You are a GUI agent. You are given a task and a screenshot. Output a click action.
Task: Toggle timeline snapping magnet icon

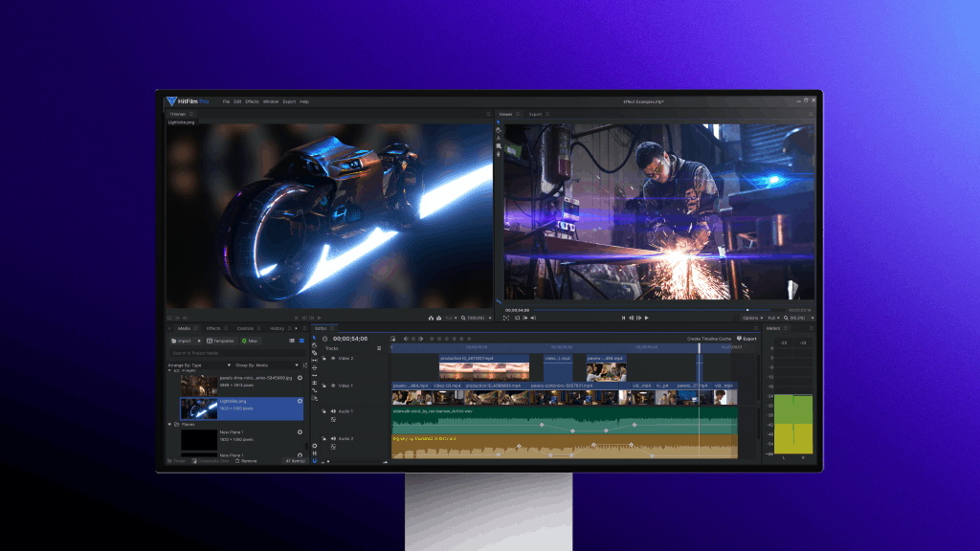coord(314,461)
